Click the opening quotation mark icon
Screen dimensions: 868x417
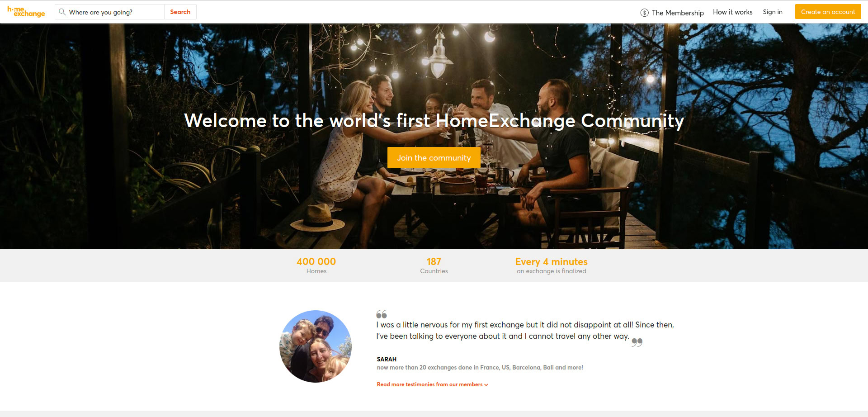coord(382,314)
